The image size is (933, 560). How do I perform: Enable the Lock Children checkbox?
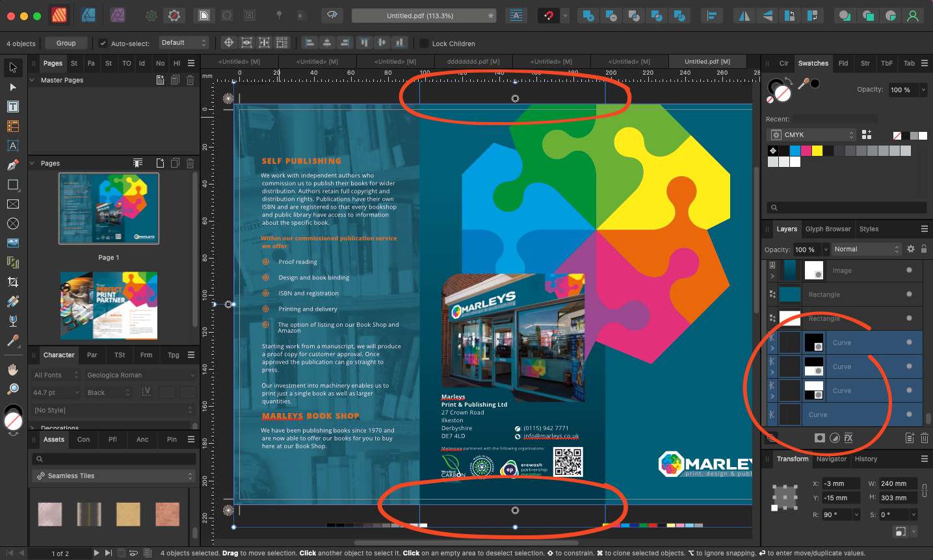(424, 44)
